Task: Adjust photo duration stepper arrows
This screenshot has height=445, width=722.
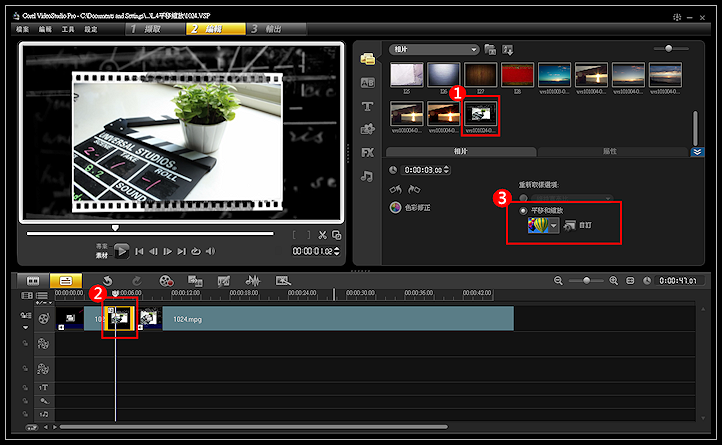Action: 446,170
